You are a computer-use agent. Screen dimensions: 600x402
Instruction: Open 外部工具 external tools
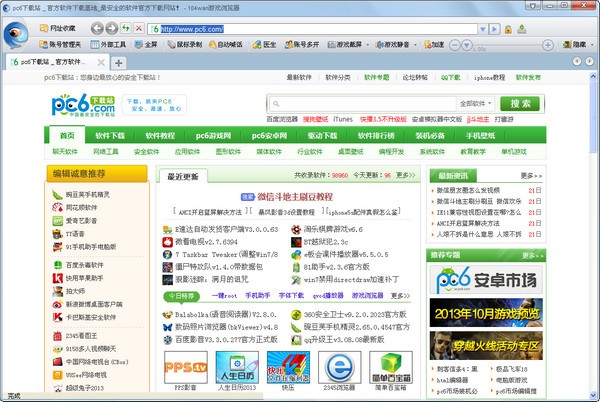pos(108,45)
